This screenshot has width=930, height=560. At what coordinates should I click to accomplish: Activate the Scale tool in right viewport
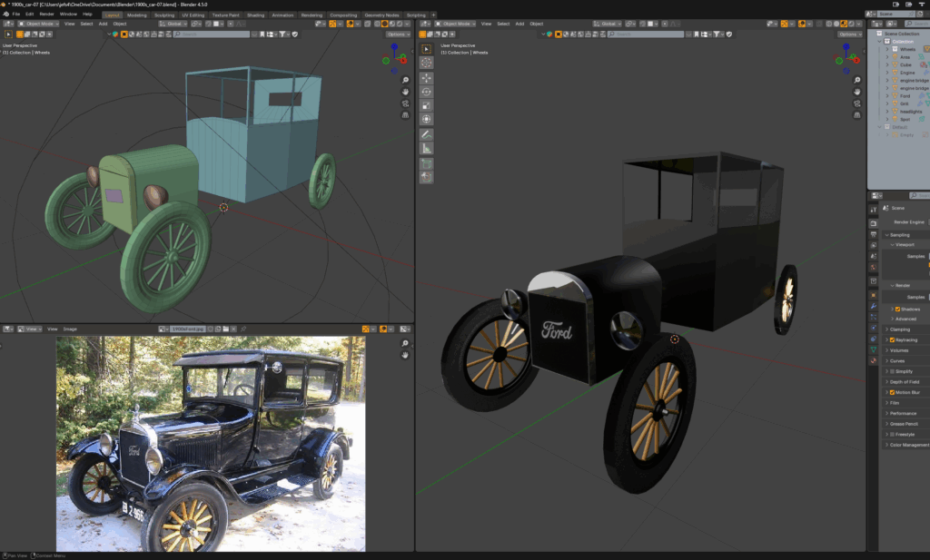pos(427,105)
